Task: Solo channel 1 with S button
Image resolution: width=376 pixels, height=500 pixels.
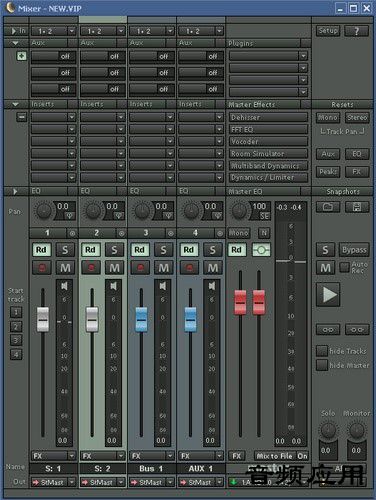Action: click(65, 250)
